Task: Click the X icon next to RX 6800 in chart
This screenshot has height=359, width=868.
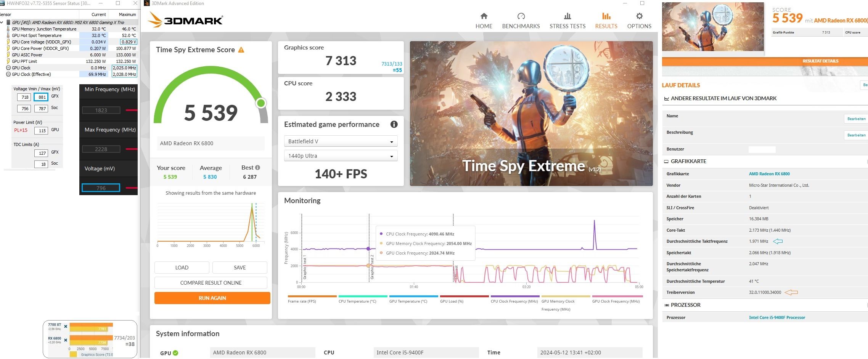Action: tap(66, 340)
